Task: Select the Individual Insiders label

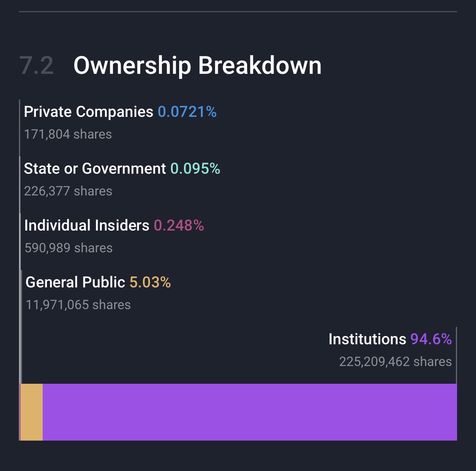Action: [x=87, y=225]
